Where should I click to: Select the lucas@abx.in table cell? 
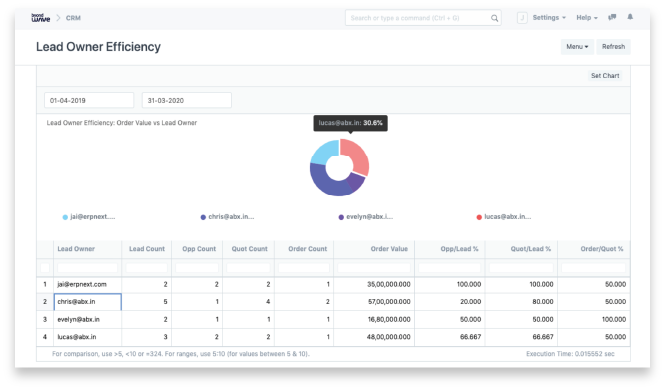coord(87,337)
